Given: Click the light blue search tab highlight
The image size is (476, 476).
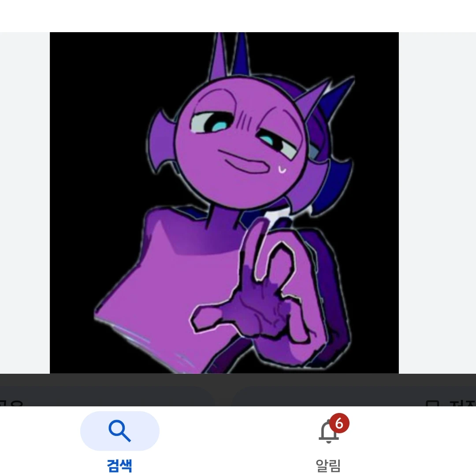Looking at the screenshot, I should (119, 431).
